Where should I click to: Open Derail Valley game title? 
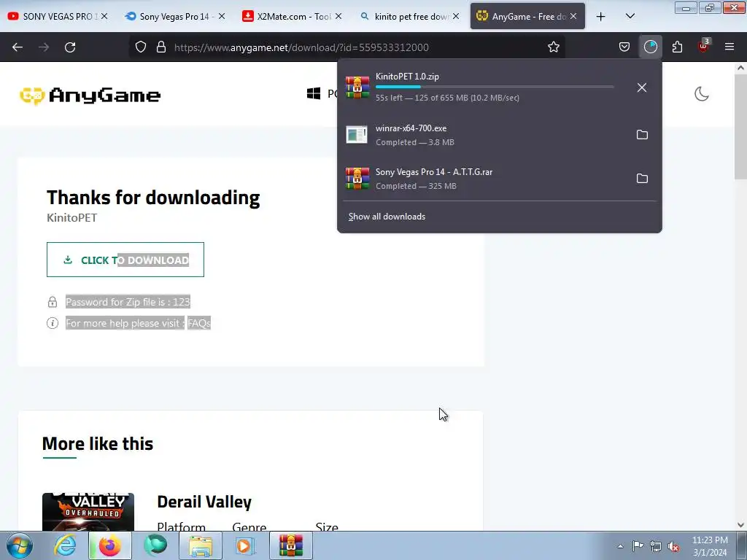[x=204, y=502]
